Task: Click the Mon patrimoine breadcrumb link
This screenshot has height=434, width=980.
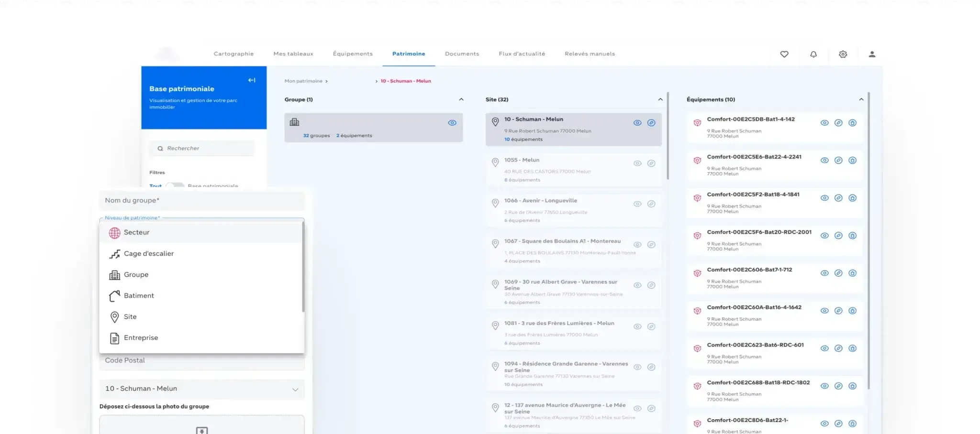Action: coord(303,81)
